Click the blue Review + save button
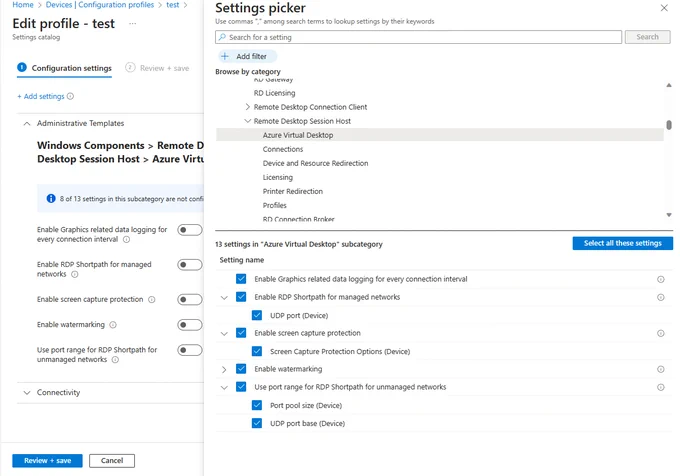The width and height of the screenshot is (680, 476). (47, 460)
